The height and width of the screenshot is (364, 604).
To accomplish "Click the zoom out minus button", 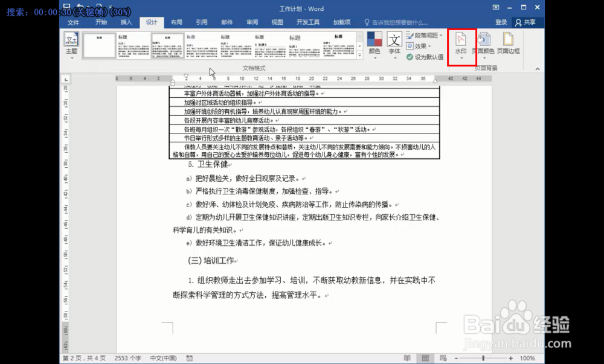I will 455,358.
